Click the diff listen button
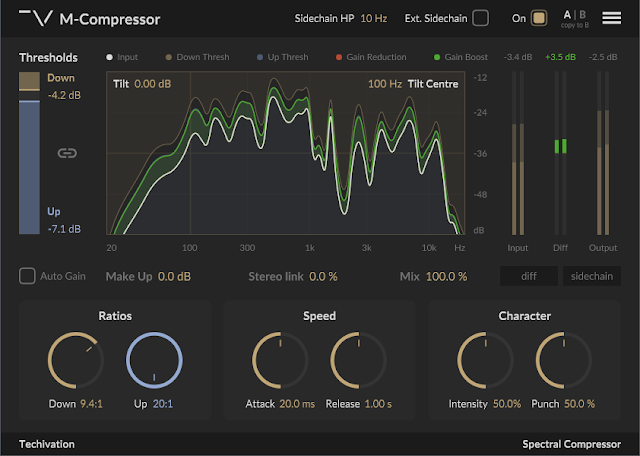This screenshot has height=456, width=640. click(529, 276)
